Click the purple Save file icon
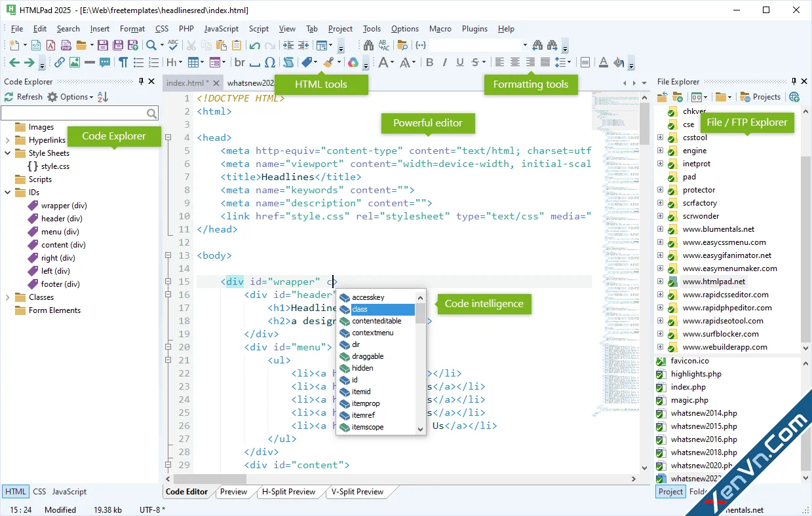The image size is (812, 516). click(x=103, y=45)
